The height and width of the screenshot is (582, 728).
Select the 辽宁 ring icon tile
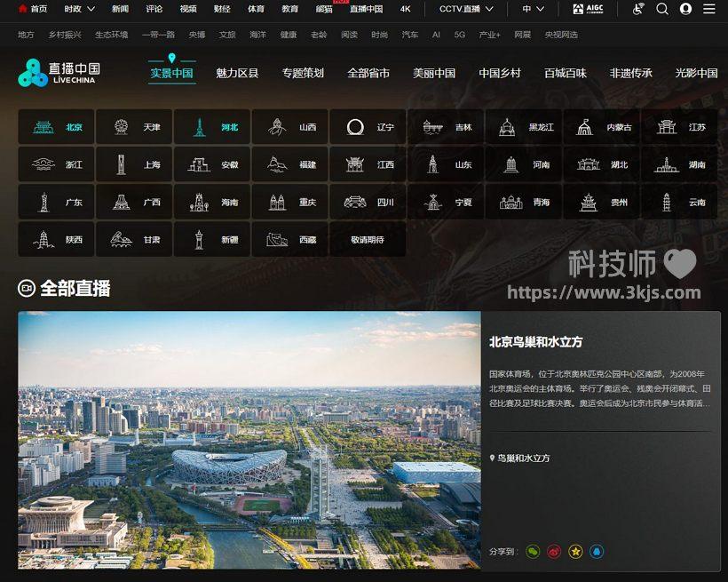click(368, 126)
